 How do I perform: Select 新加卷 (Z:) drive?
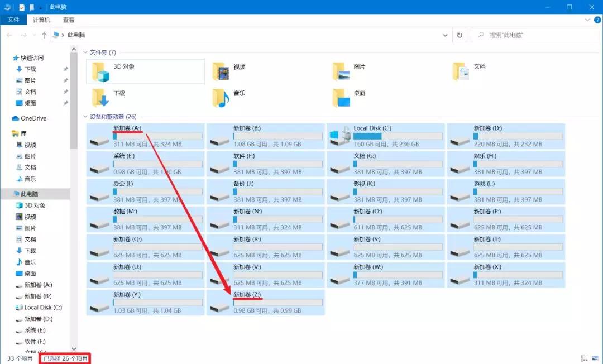(x=265, y=302)
